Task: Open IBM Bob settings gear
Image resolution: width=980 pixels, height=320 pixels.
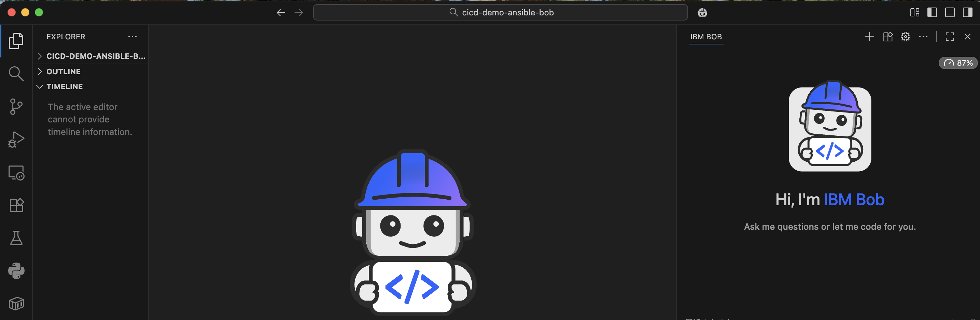Action: [x=906, y=37]
